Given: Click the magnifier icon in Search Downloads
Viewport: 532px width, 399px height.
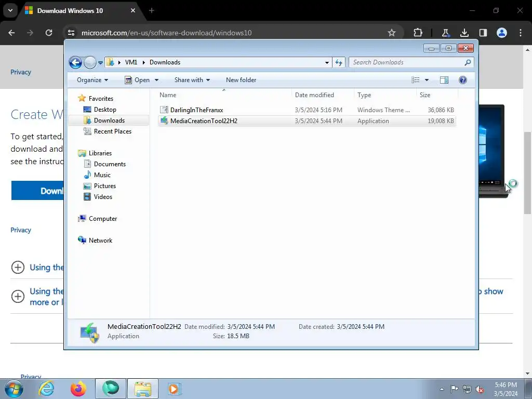Looking at the screenshot, I should 468,62.
